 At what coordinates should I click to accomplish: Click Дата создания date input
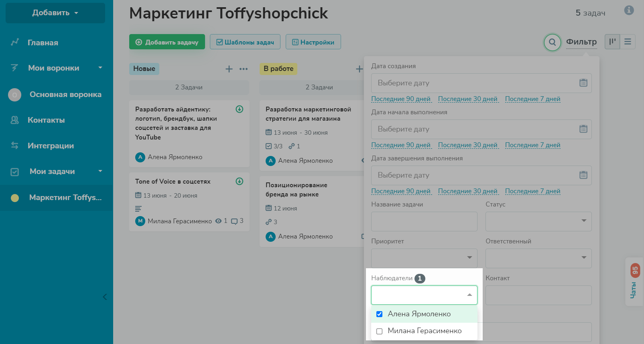pyautogui.click(x=481, y=83)
